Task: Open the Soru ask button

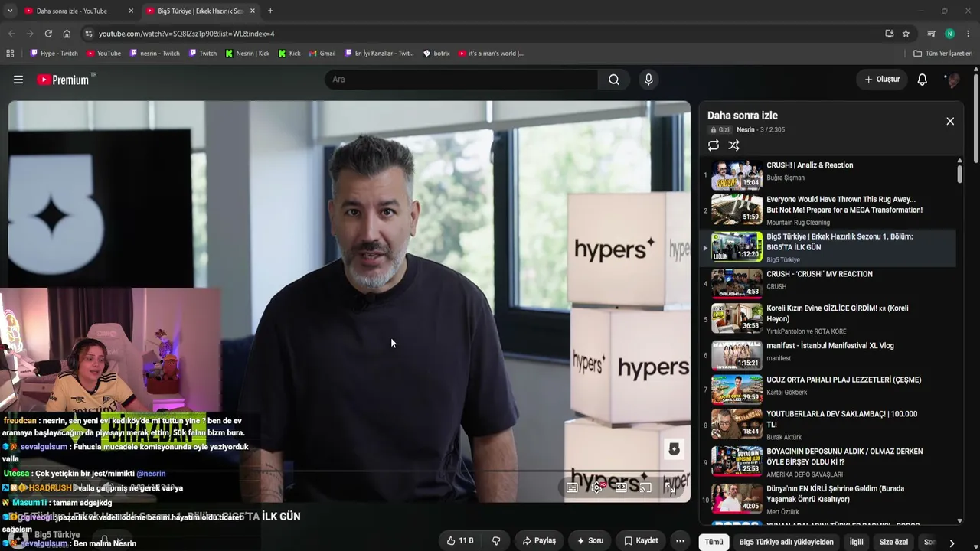Action: (x=590, y=540)
